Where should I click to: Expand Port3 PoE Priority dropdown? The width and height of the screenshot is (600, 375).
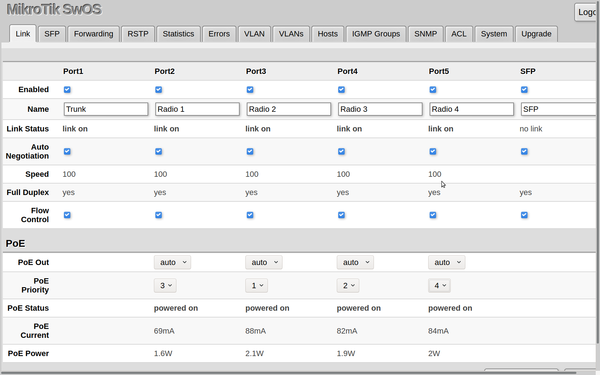[256, 285]
